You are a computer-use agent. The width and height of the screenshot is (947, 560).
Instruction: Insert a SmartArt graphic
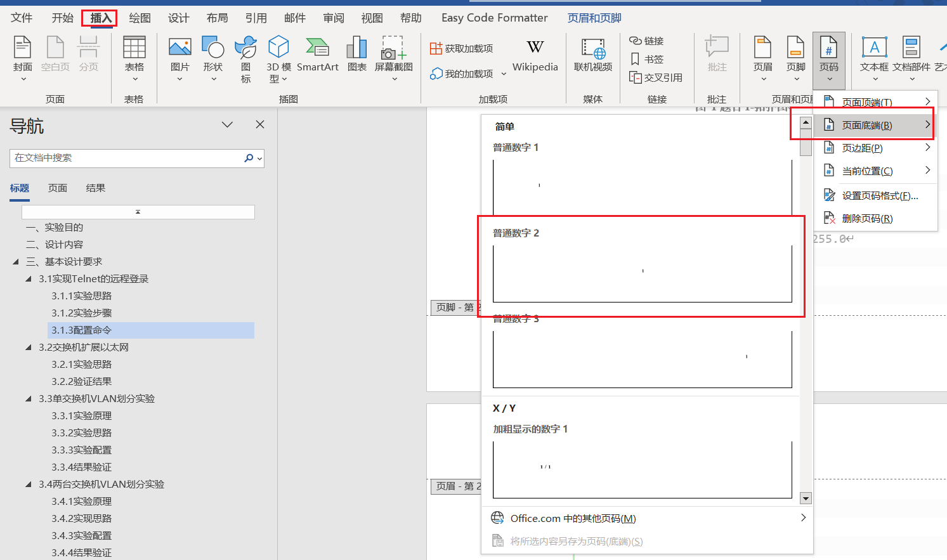click(x=318, y=55)
